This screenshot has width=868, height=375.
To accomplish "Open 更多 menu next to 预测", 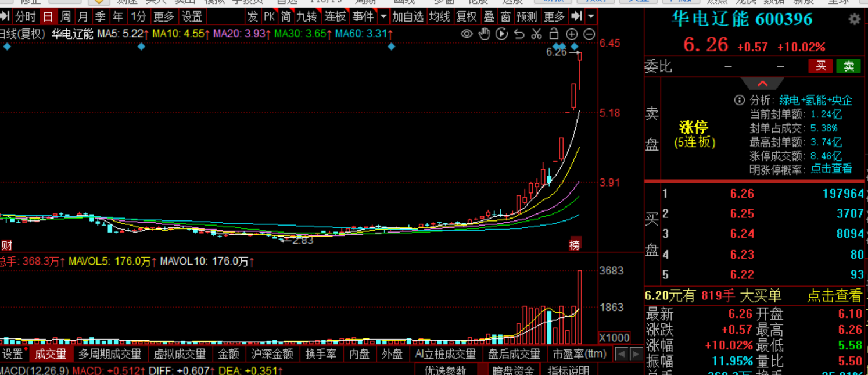I will click(554, 16).
